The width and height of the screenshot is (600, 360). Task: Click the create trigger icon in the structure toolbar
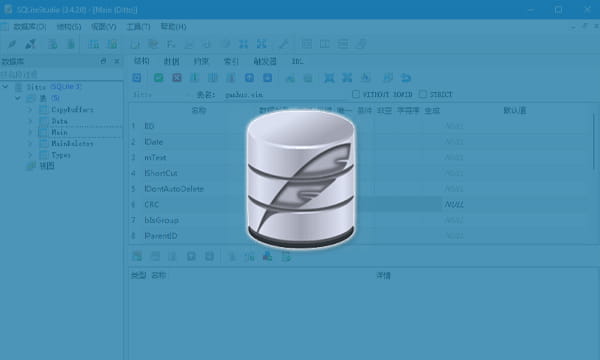point(308,78)
